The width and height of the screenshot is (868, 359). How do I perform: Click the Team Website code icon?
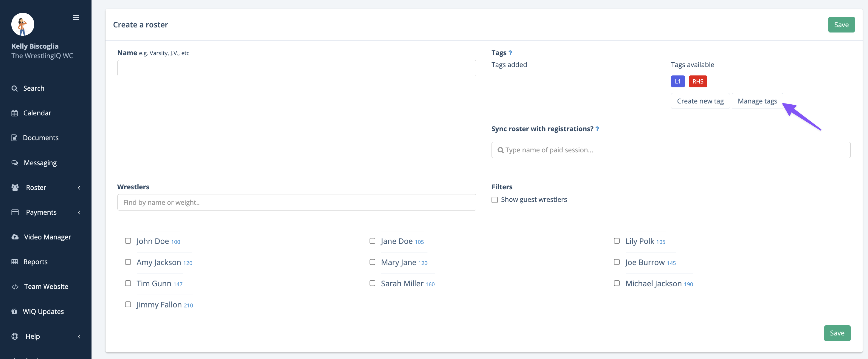[x=15, y=287]
